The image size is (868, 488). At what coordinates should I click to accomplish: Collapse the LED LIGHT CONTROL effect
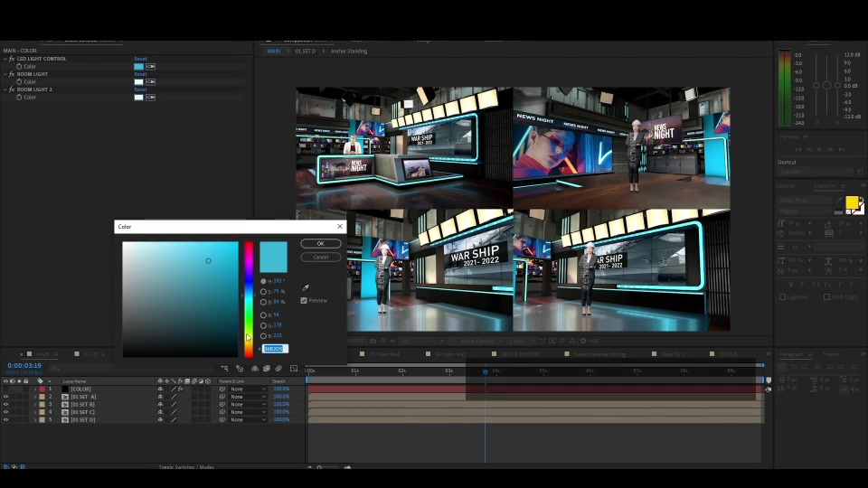pos(5,59)
